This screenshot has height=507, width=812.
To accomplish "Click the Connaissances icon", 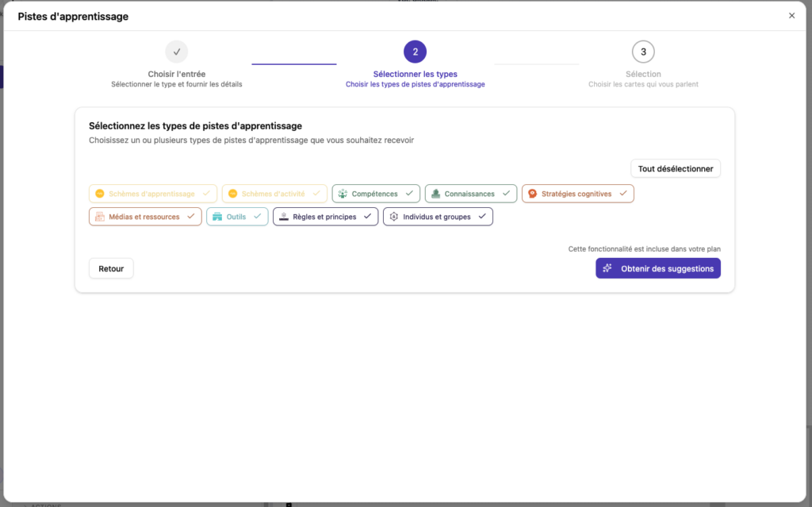I will [x=435, y=194].
